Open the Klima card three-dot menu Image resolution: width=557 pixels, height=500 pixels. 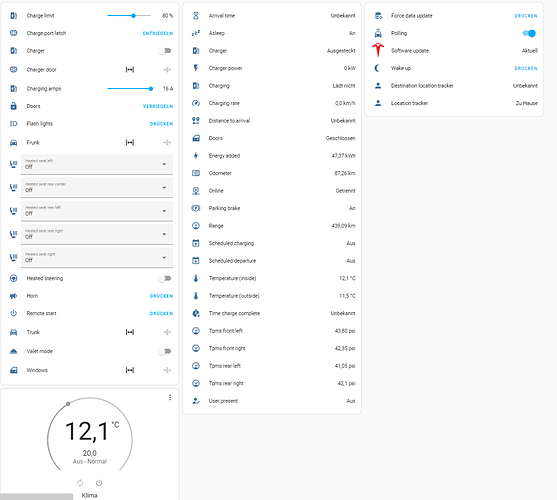click(x=170, y=397)
